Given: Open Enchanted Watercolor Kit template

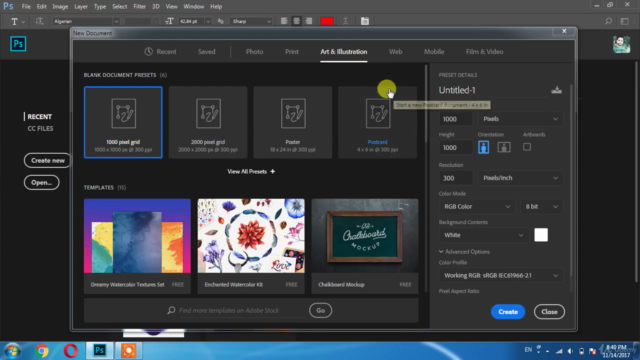Looking at the screenshot, I should (x=251, y=246).
